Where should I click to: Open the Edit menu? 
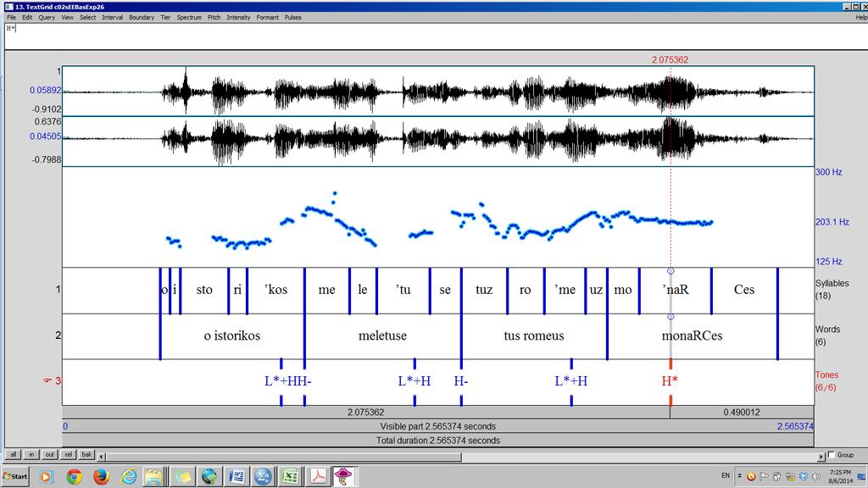27,17
